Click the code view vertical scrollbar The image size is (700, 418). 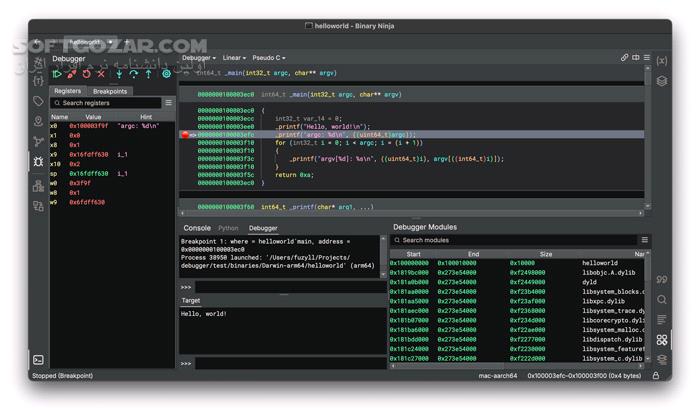coord(647,137)
